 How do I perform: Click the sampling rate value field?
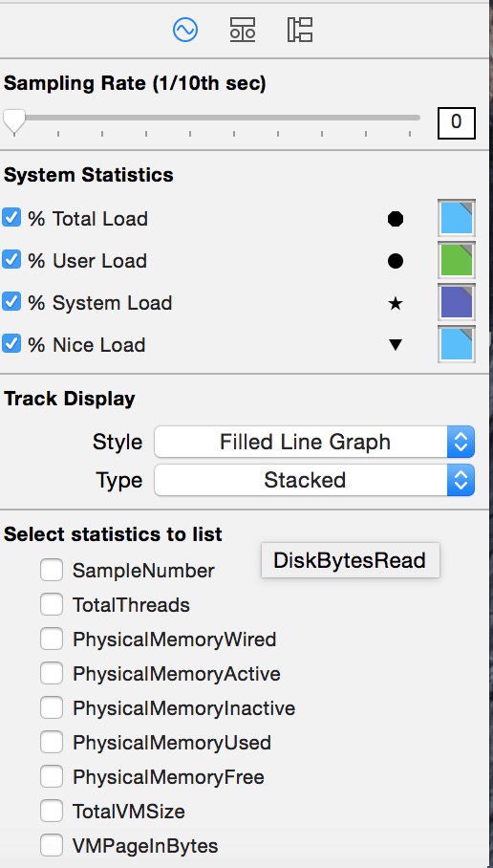pos(457,122)
